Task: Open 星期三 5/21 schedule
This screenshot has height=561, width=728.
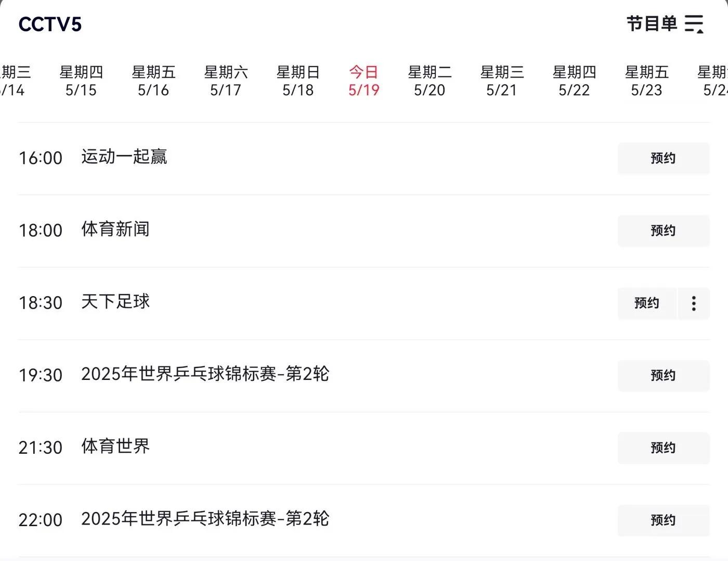Action: point(502,81)
